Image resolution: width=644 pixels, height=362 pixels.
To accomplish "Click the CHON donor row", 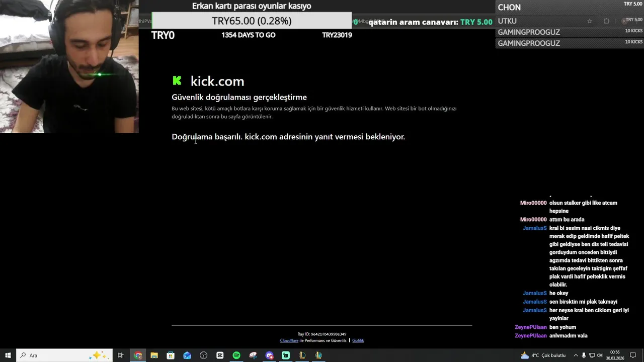I will (x=570, y=7).
